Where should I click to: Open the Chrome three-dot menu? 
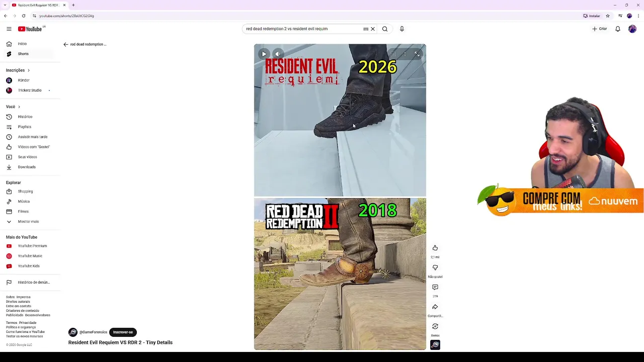coord(638,16)
